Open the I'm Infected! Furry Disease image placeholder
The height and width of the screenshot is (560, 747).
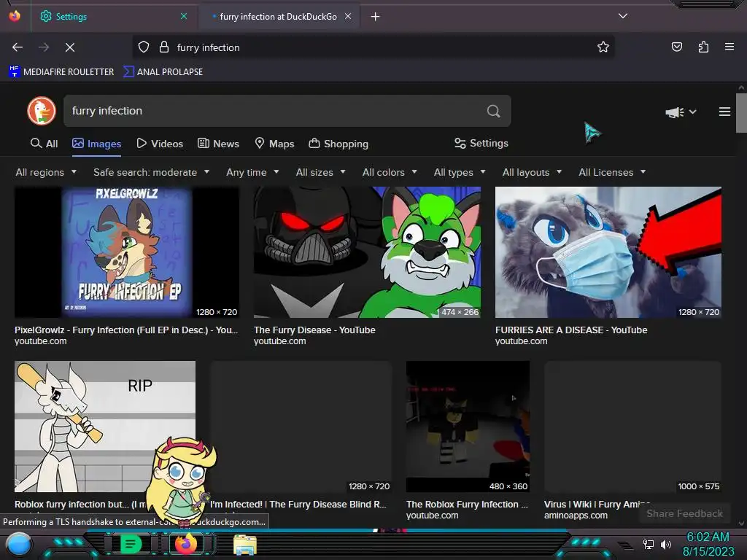click(x=301, y=426)
